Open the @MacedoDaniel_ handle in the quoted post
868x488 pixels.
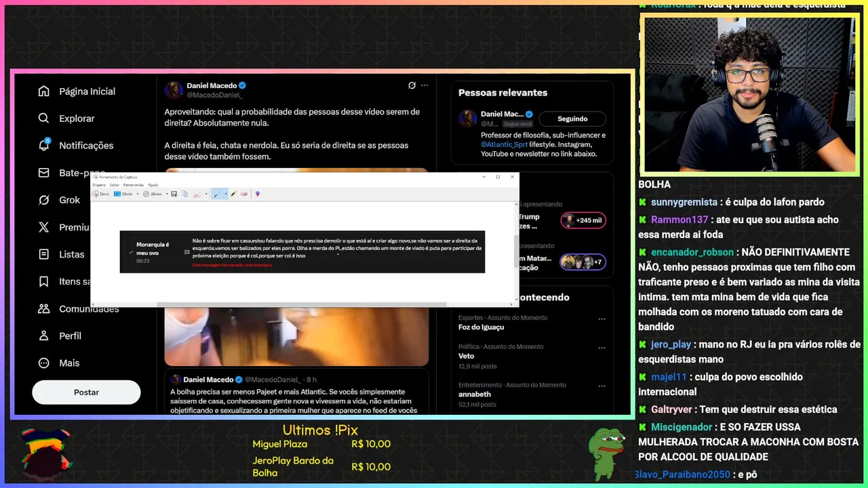(x=273, y=380)
